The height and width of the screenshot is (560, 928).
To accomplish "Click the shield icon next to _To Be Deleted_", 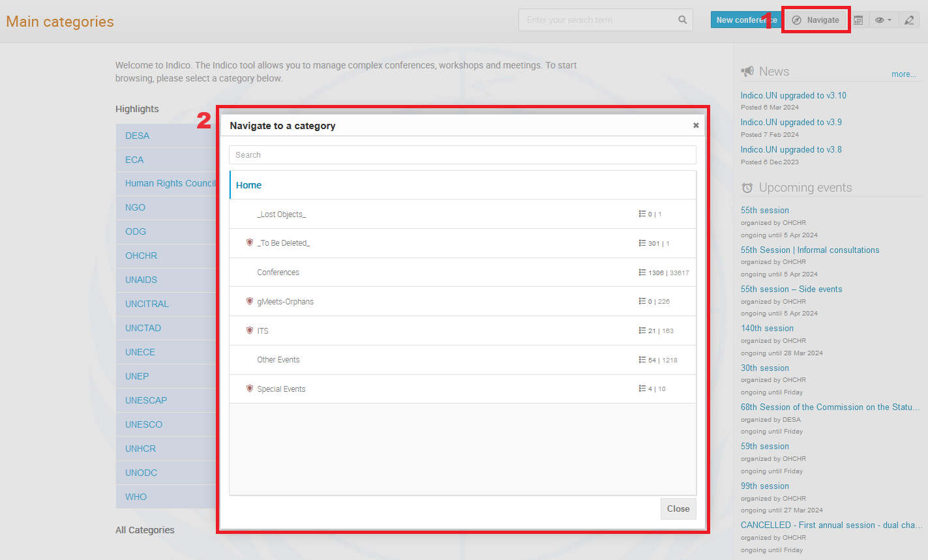I will tap(249, 243).
